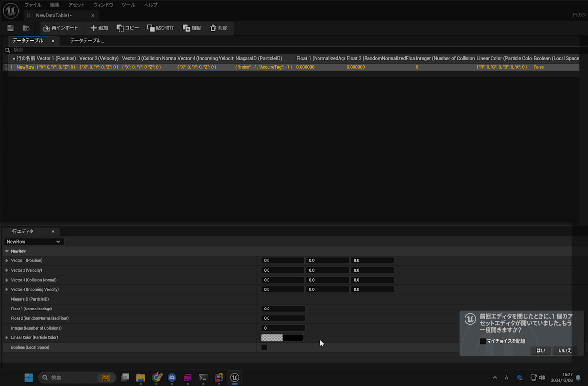
Task: Click the notification bell in the taskbar
Action: pos(578,378)
